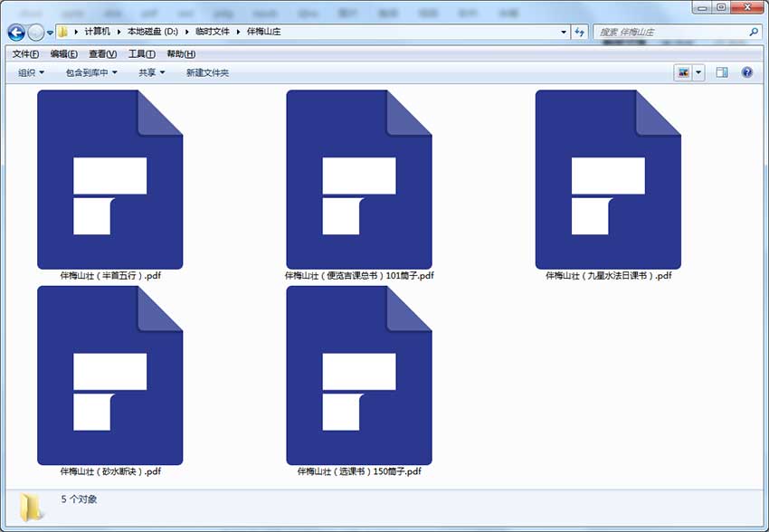Select 本地磁盘 (D:) in the address path
Viewport: 769px width, 532px height.
pyautogui.click(x=153, y=32)
